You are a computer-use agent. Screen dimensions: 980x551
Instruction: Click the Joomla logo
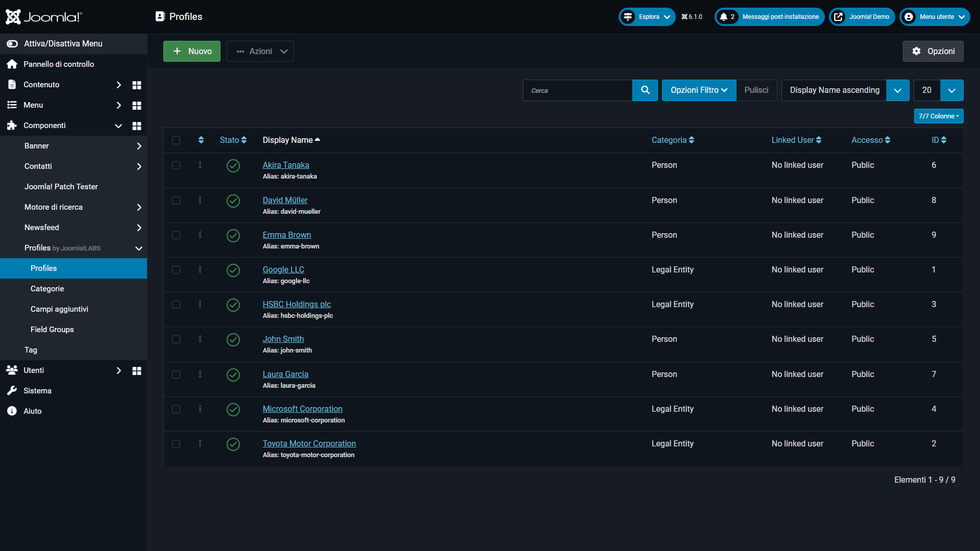tap(44, 17)
